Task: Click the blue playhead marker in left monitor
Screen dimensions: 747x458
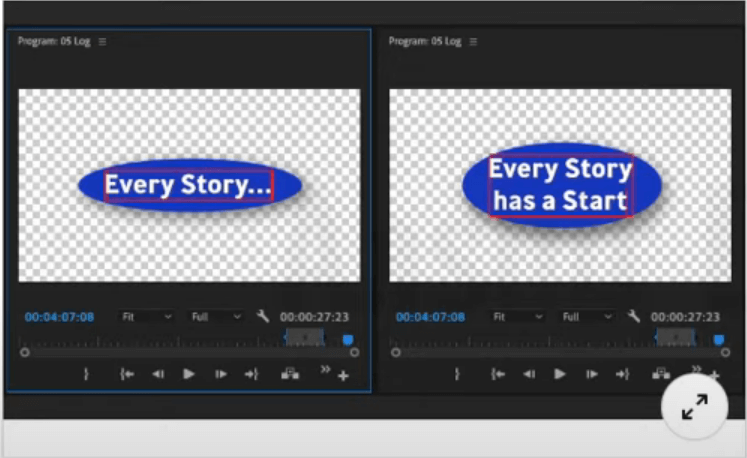Action: [x=348, y=340]
